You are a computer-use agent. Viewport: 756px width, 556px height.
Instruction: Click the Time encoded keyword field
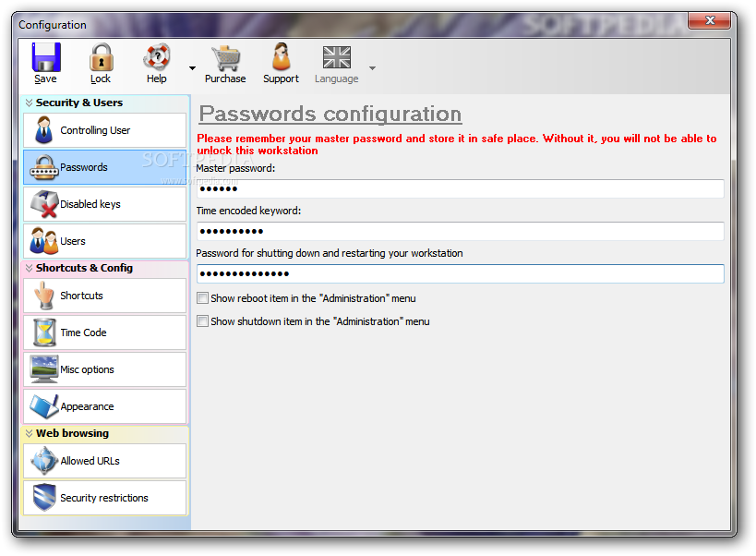point(460,232)
